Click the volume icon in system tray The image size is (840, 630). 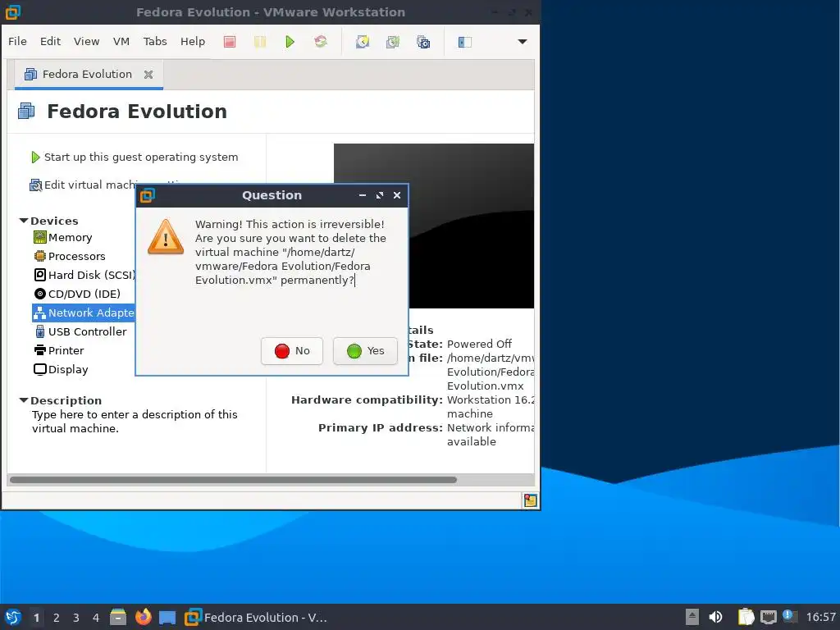pyautogui.click(x=715, y=617)
